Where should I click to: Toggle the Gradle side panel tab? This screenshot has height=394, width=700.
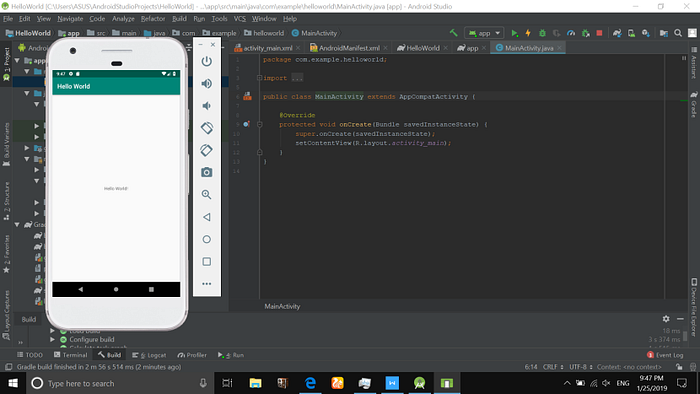694,105
